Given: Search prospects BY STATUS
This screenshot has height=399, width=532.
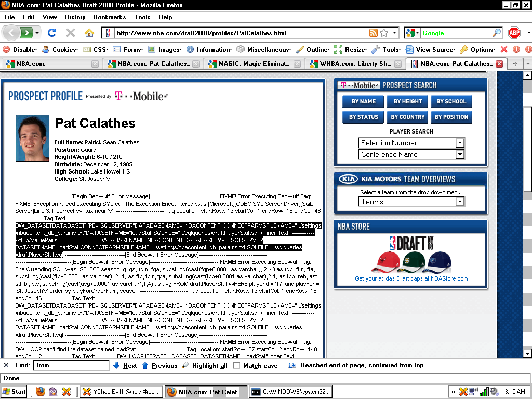Looking at the screenshot, I should click(x=363, y=117).
